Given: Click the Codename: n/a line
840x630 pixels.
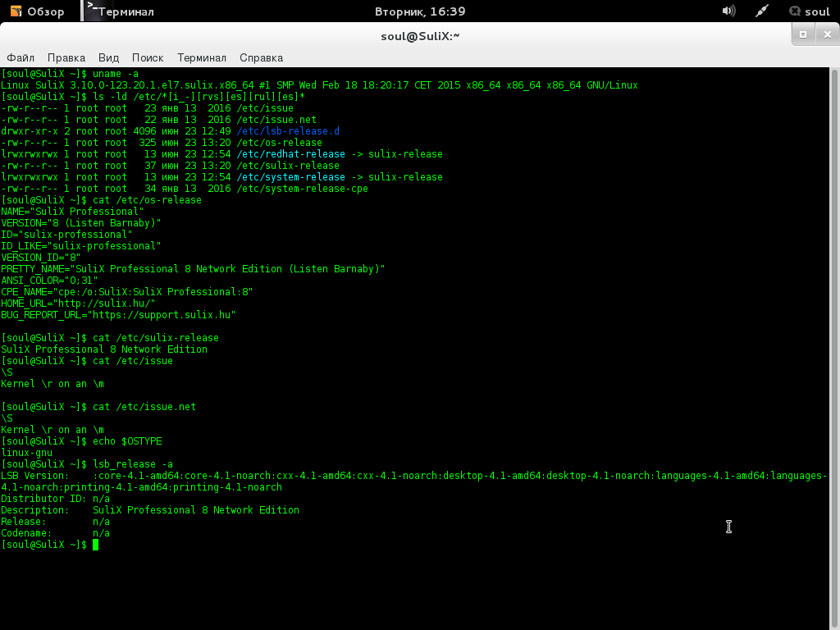Looking at the screenshot, I should (x=55, y=533).
